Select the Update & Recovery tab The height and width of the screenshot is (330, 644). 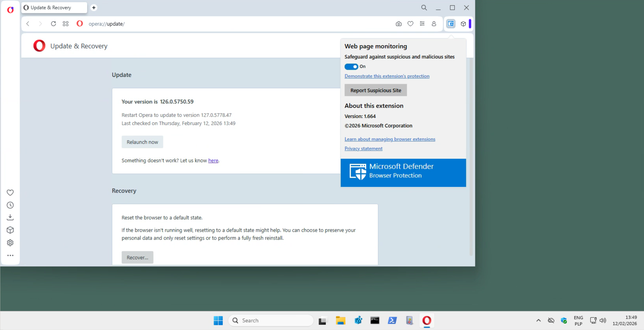click(54, 8)
